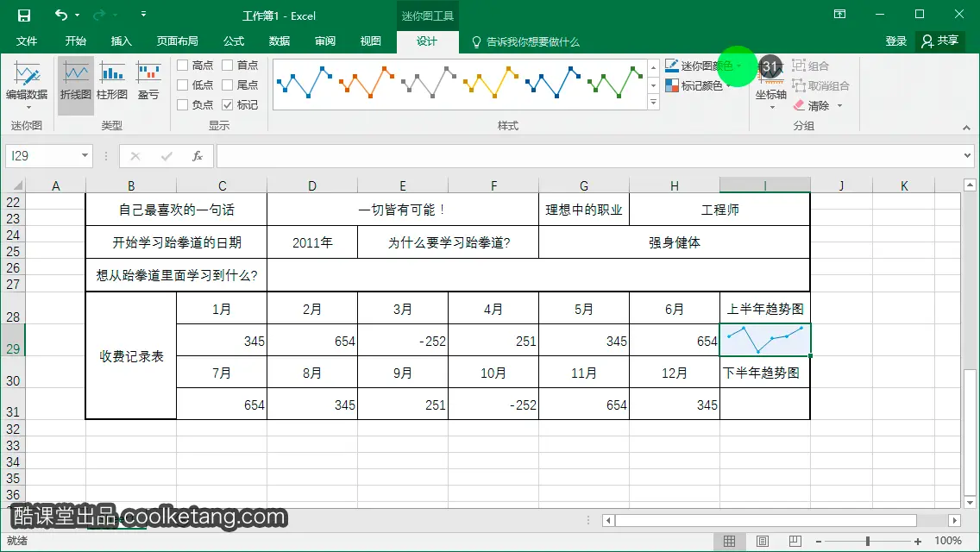Enable the 首点 checkbox

pos(228,65)
